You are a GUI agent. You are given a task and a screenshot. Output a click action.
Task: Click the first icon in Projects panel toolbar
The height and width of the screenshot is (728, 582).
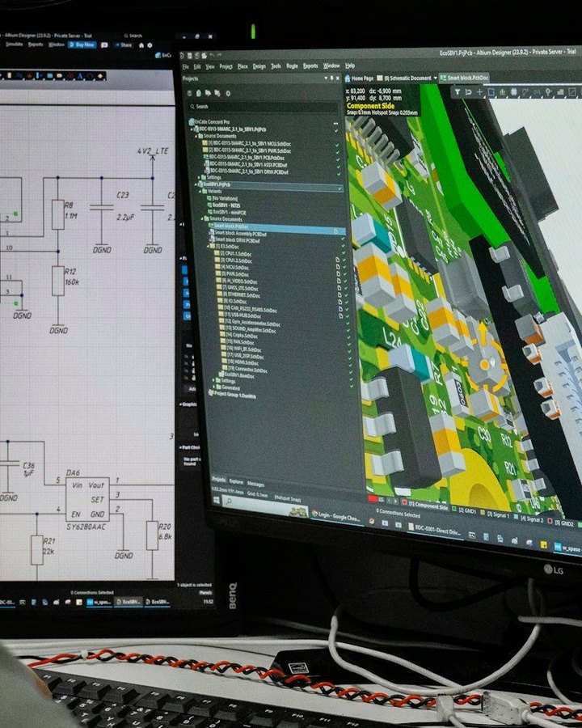[x=190, y=93]
